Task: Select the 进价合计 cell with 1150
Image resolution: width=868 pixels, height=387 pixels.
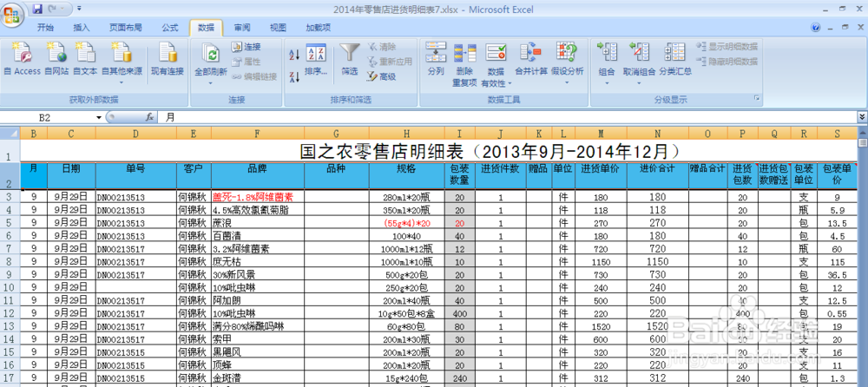Action: point(658,262)
